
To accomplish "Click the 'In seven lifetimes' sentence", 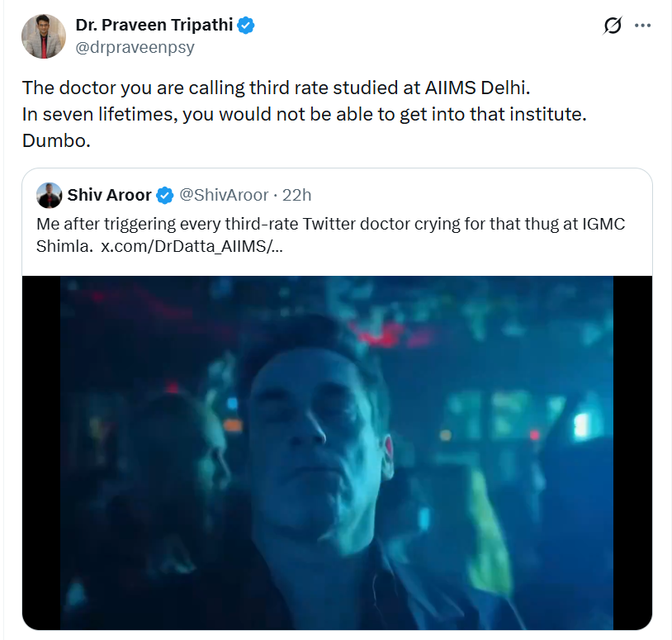I will click(x=305, y=115).
